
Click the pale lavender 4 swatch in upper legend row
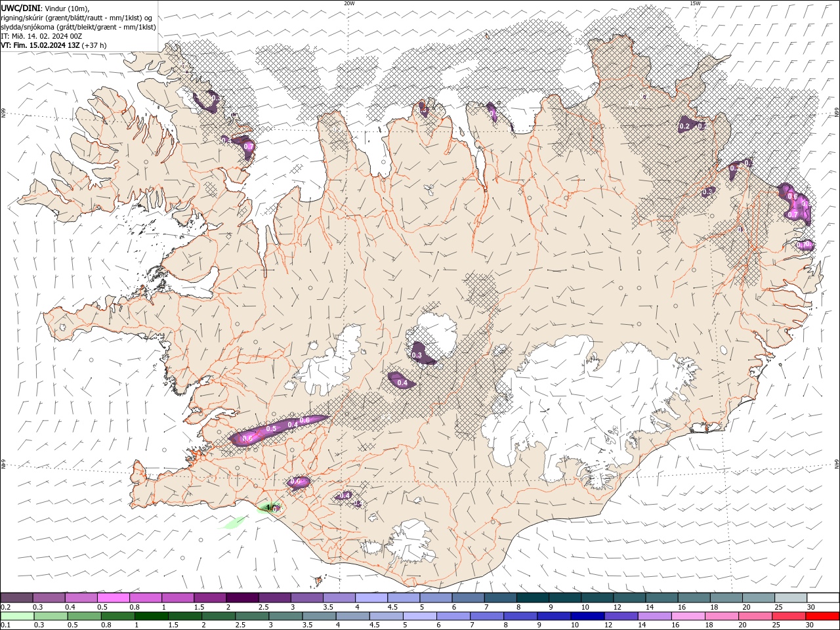click(x=371, y=598)
